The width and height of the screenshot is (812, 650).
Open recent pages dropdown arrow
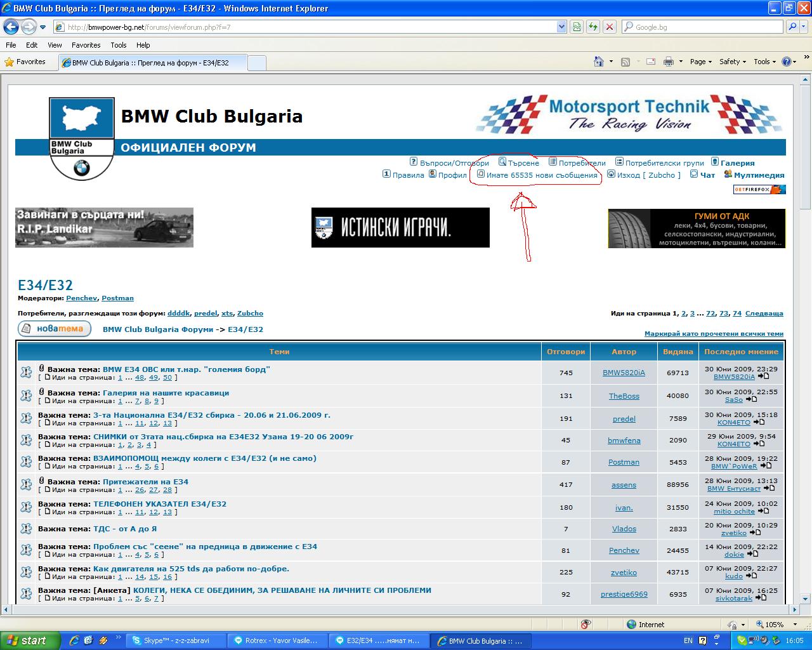43,27
